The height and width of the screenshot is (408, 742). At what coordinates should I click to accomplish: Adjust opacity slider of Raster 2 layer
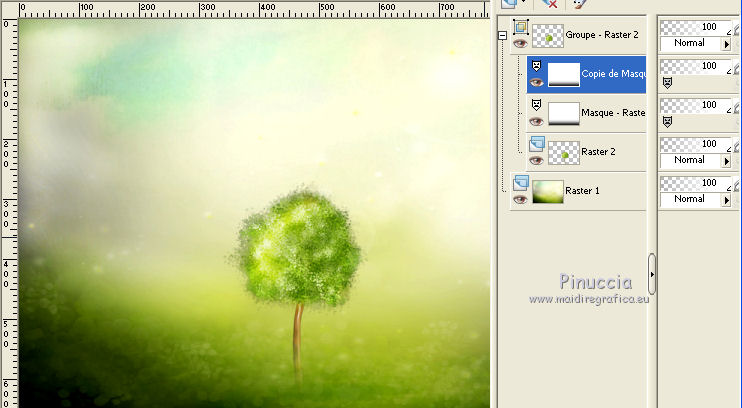696,144
